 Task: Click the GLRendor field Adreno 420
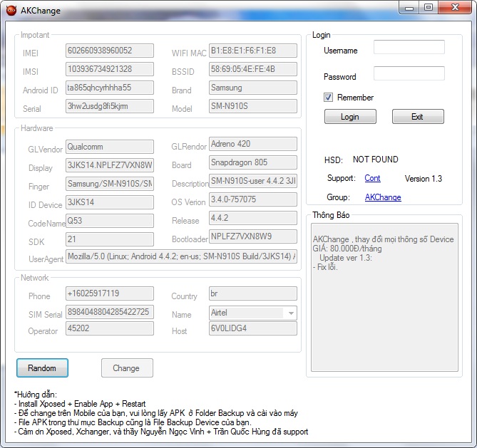253,144
